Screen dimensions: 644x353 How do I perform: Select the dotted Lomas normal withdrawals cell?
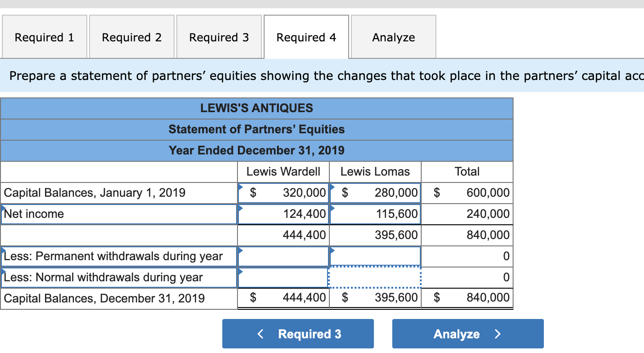(x=374, y=277)
